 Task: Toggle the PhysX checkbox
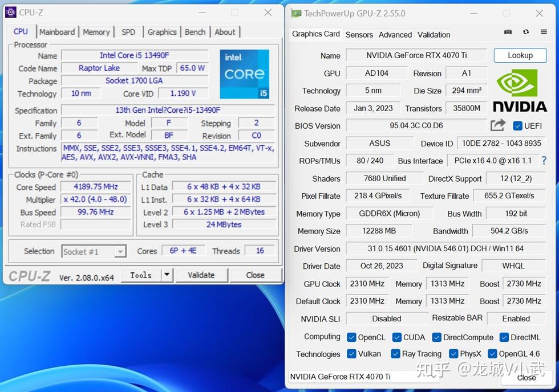(453, 354)
